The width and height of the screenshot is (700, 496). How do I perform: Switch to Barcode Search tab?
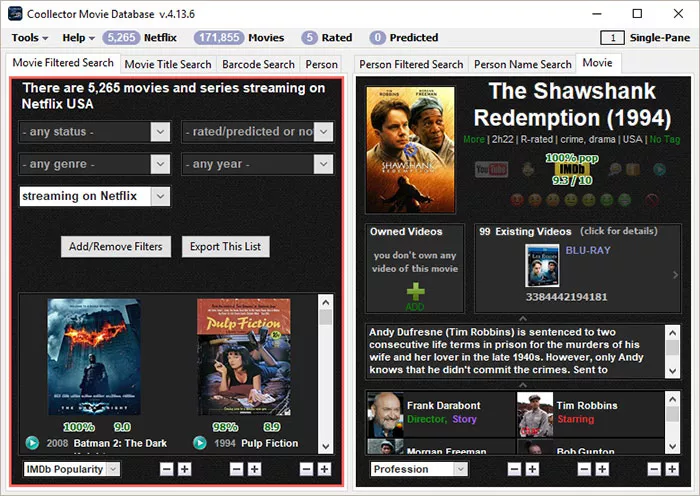258,64
